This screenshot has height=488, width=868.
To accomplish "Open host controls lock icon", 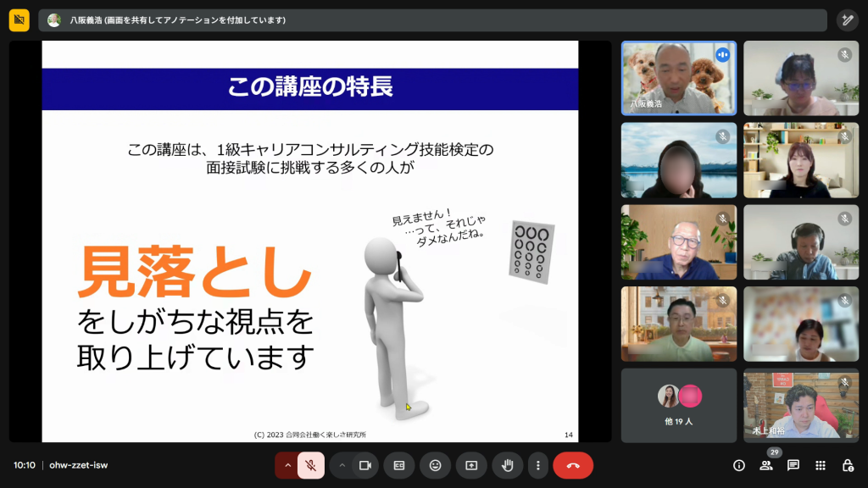I will pos(847,465).
